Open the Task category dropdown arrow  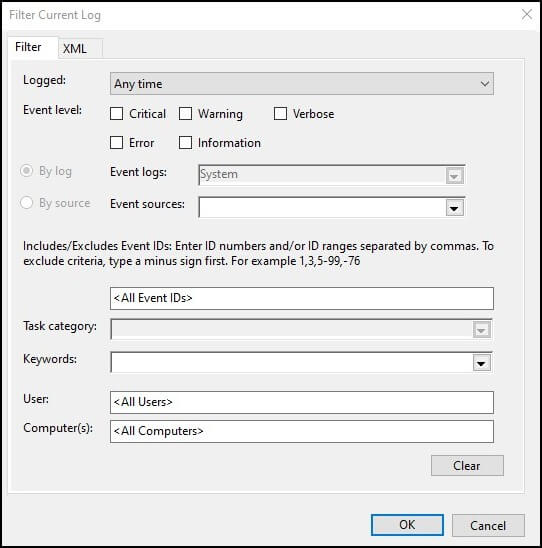coord(482,330)
